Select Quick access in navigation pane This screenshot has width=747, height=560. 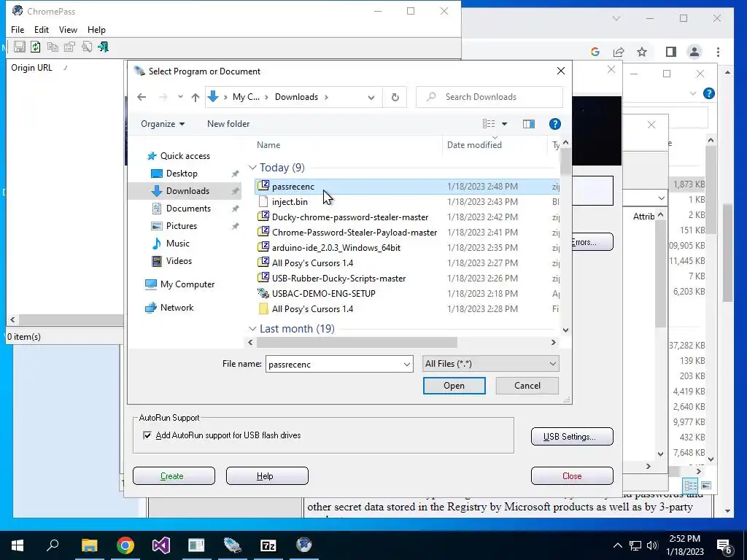point(185,156)
